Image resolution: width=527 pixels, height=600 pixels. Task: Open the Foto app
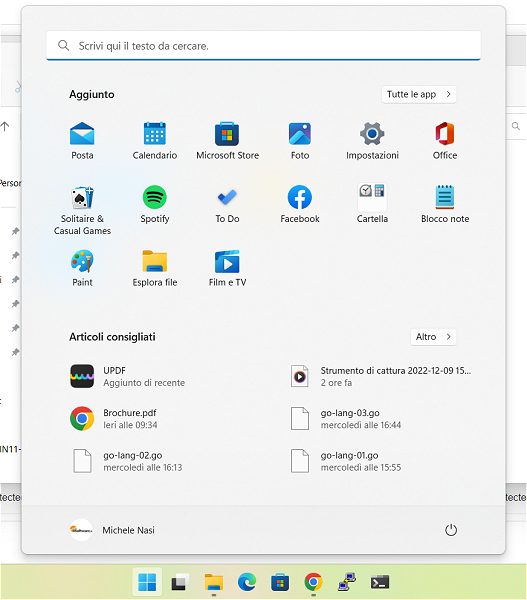pos(300,140)
